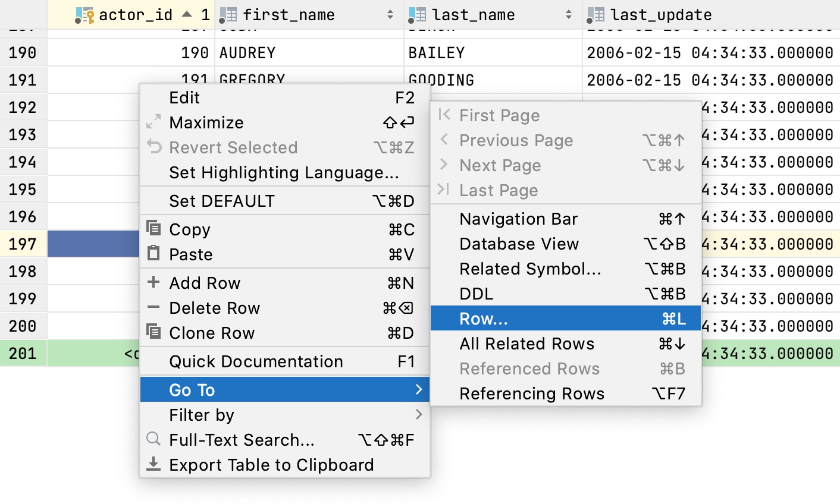Click the minus icon beside Delete Row
Screen dimensions: 840x504
pos(154,308)
